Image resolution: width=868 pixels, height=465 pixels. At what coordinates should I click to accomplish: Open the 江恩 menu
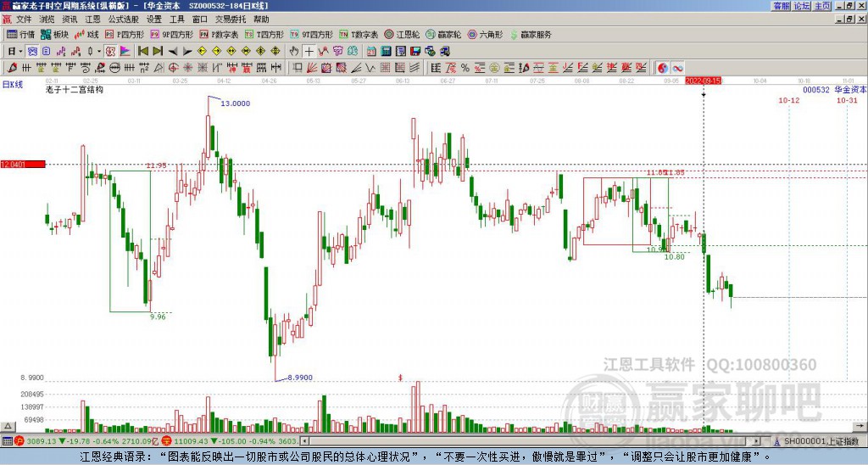point(92,20)
